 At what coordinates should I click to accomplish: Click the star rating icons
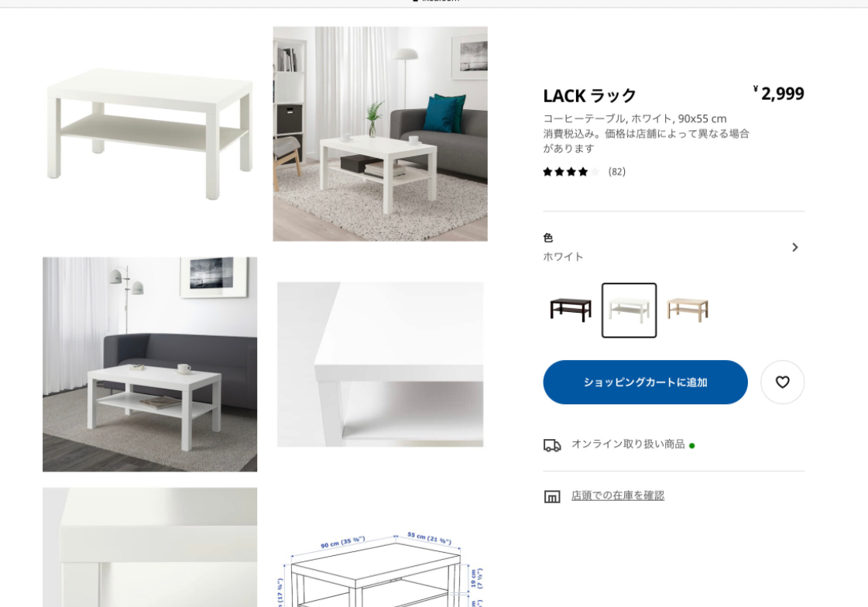click(571, 172)
